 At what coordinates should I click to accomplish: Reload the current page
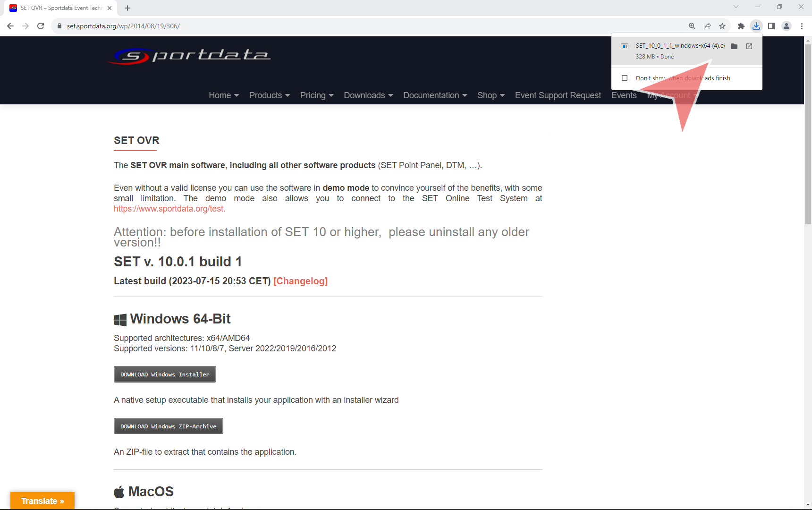41,26
